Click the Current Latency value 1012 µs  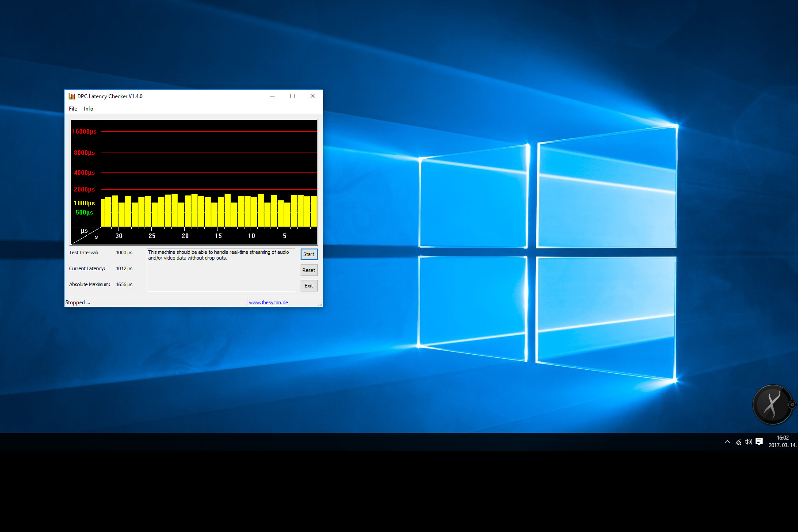[124, 268]
